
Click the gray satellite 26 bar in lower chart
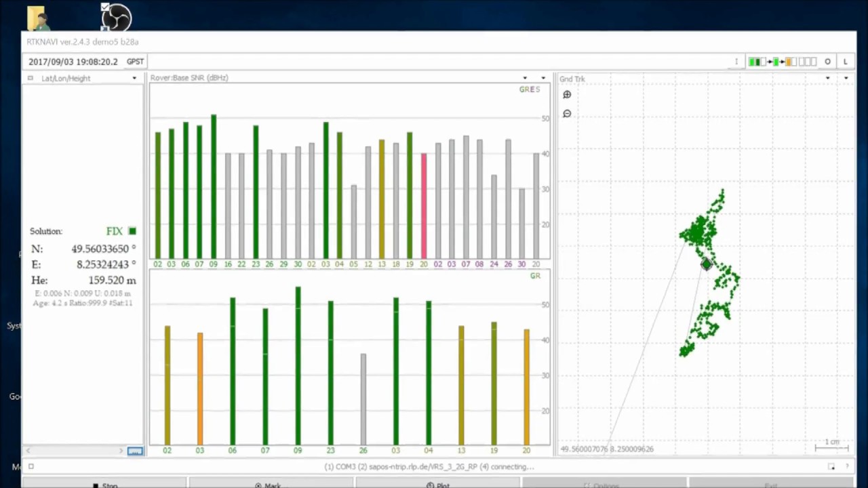point(363,399)
